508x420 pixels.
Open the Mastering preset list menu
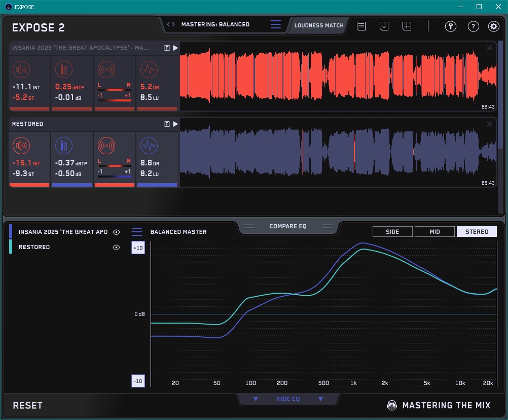pyautogui.click(x=275, y=24)
